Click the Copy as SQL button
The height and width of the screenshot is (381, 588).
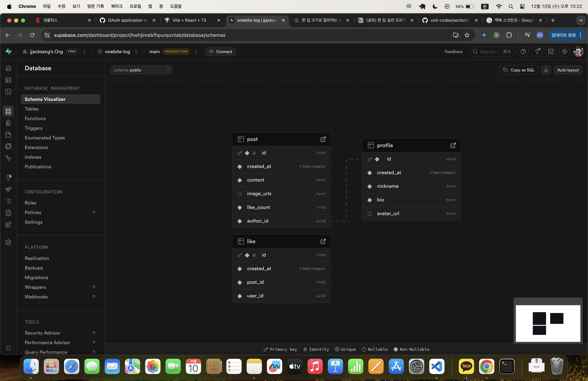click(x=519, y=70)
